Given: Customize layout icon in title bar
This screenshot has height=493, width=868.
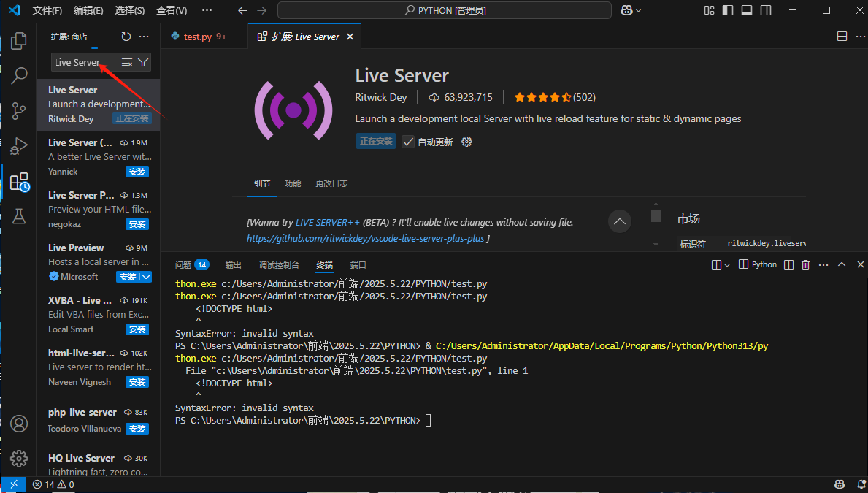Looking at the screenshot, I should pos(709,10).
